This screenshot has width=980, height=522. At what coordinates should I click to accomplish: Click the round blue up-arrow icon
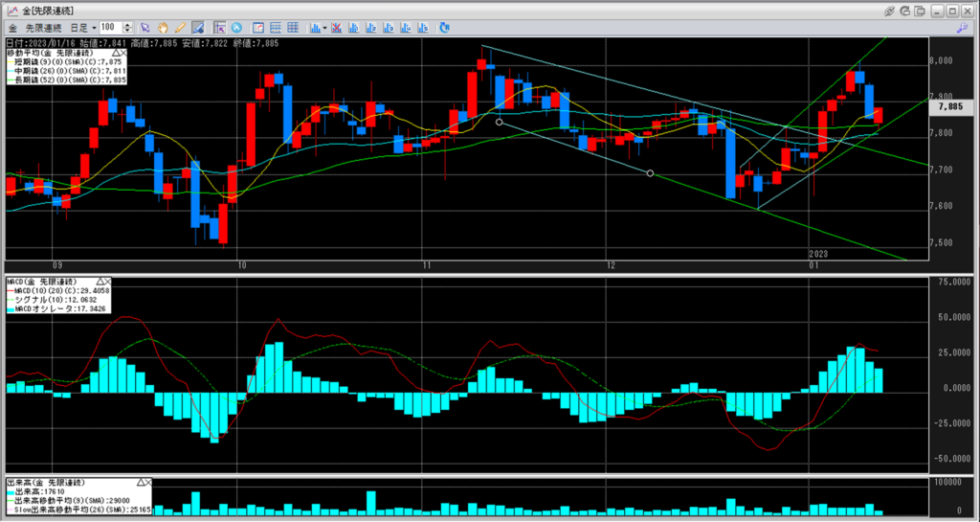[x=237, y=28]
